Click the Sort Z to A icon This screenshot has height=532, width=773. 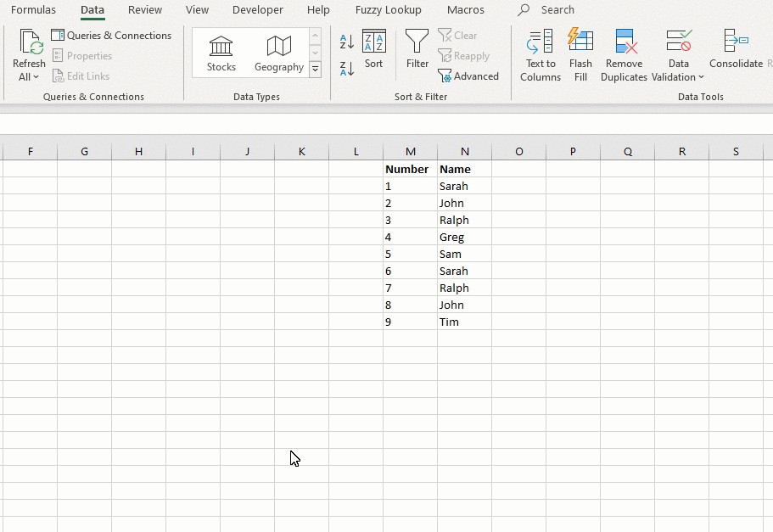(x=346, y=69)
